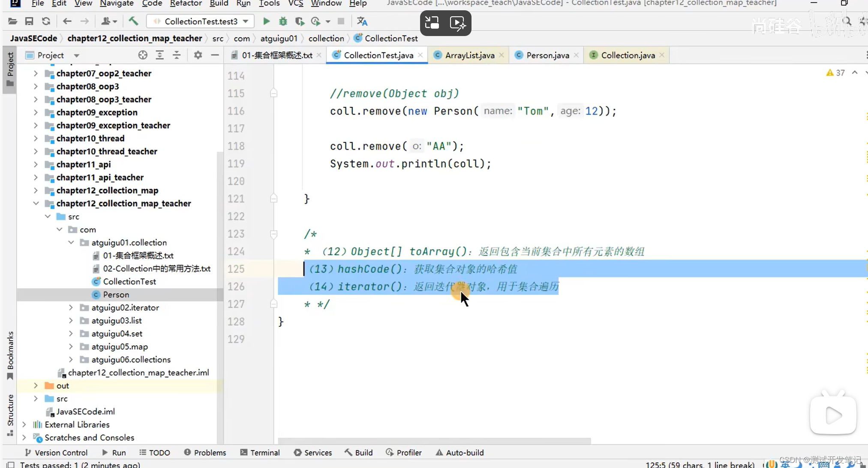
Task: Click the Expand All icon in Project panel
Action: click(159, 55)
